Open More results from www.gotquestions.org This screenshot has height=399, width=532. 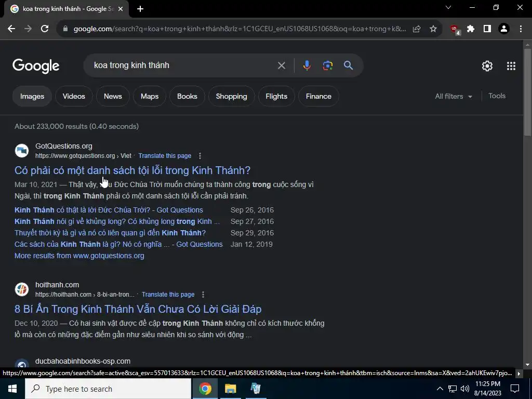(79, 256)
